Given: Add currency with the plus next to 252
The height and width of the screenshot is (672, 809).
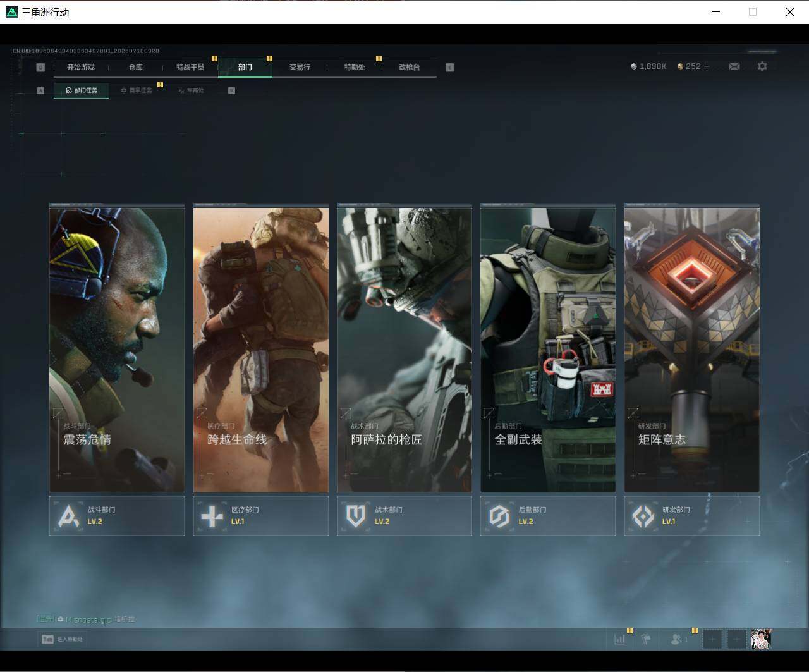Looking at the screenshot, I should [x=707, y=66].
